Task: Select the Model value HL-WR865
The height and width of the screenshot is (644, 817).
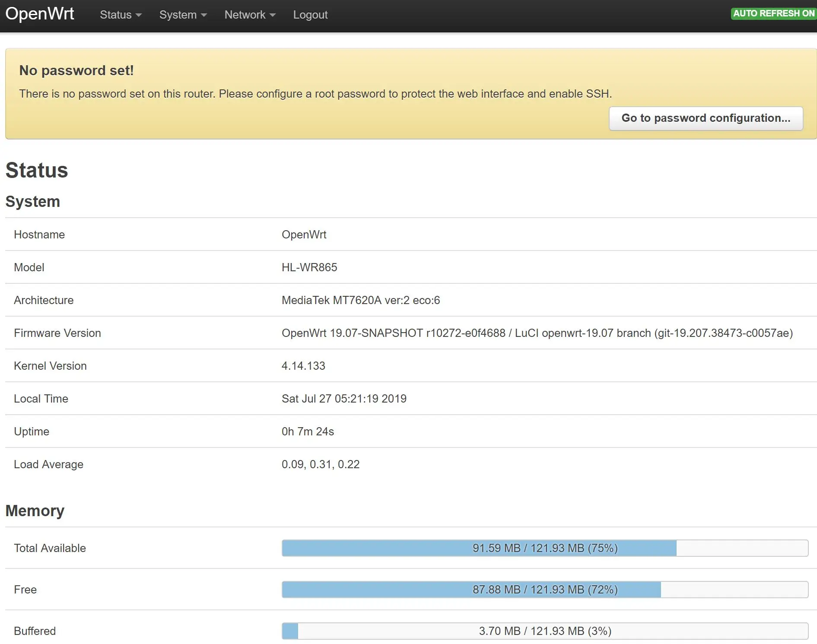Action: 309,267
